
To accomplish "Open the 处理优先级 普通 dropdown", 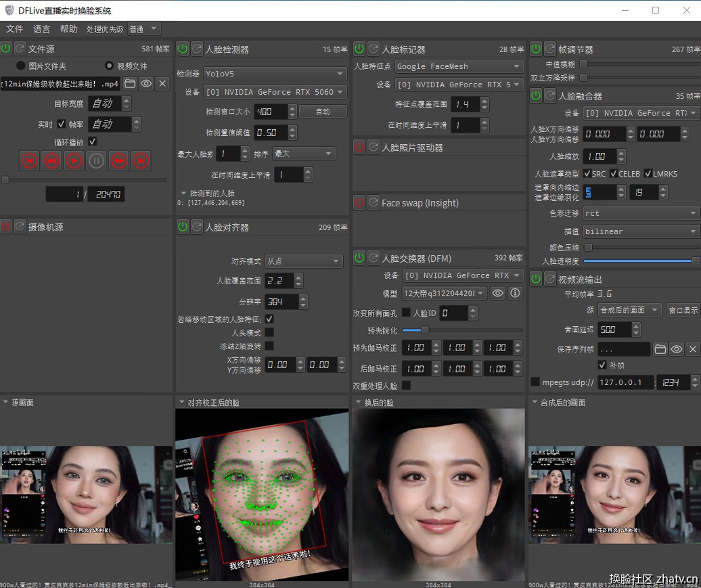I will 144,29.
